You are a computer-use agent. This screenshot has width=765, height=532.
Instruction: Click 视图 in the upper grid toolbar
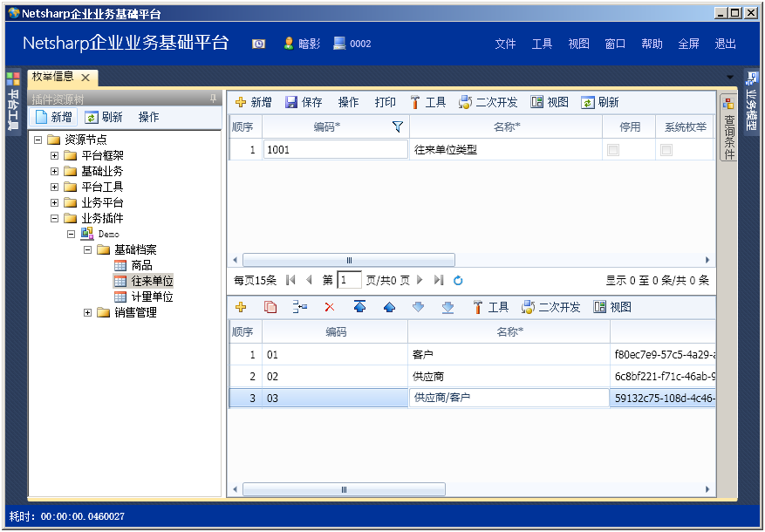click(x=550, y=102)
